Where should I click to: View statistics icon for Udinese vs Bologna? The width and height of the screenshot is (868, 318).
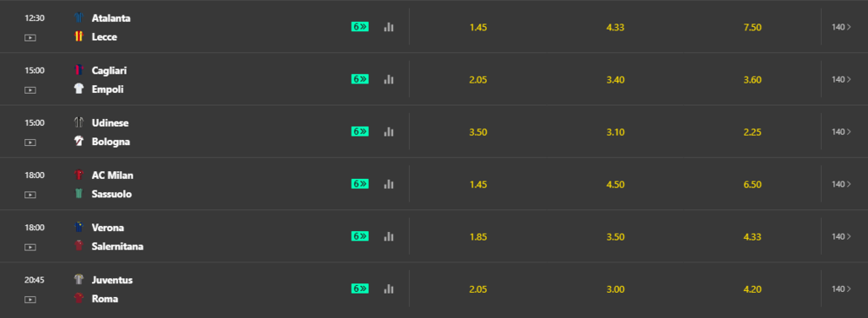389,131
